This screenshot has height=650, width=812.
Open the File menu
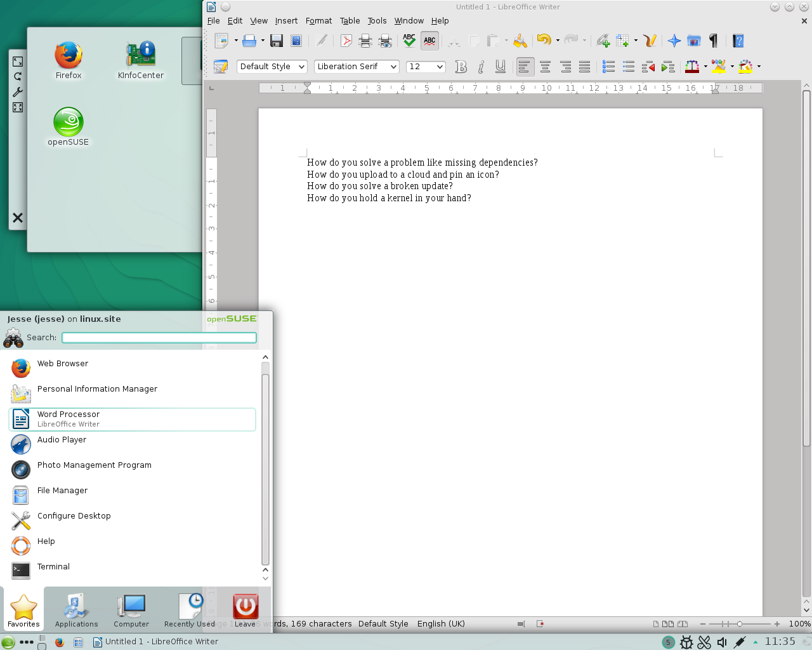214,21
